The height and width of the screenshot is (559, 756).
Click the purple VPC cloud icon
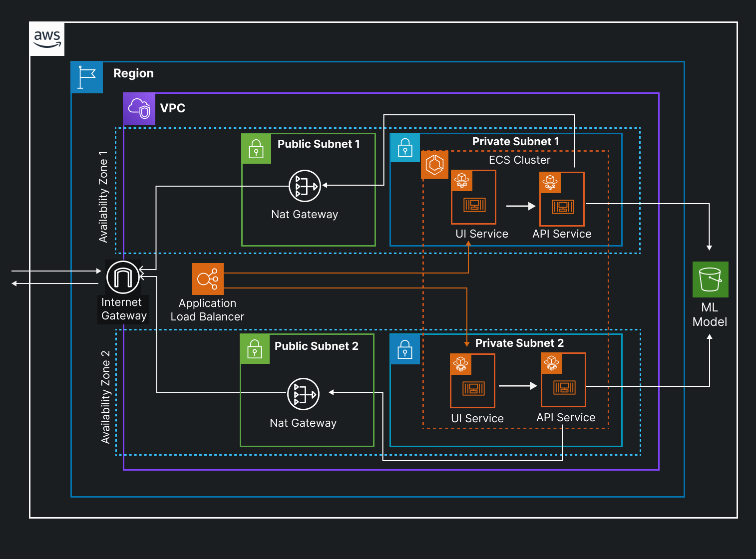139,109
